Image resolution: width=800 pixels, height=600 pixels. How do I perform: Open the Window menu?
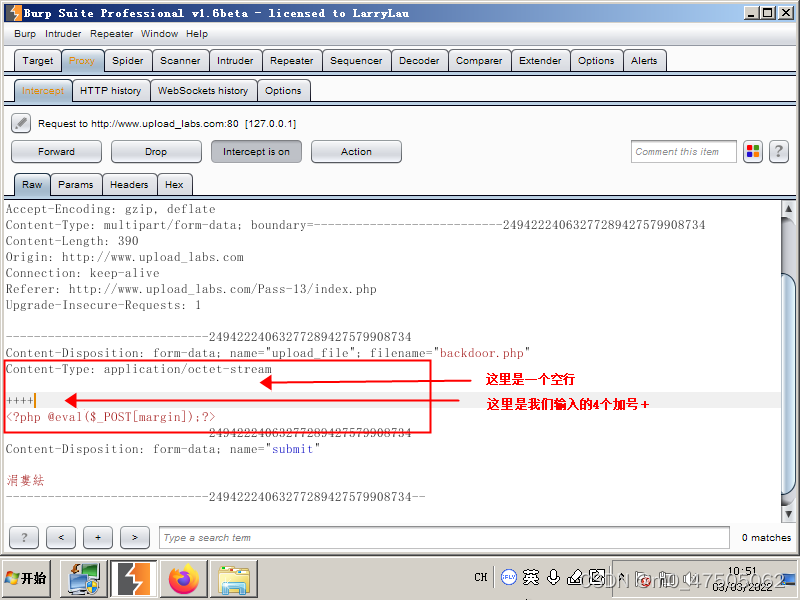click(159, 34)
